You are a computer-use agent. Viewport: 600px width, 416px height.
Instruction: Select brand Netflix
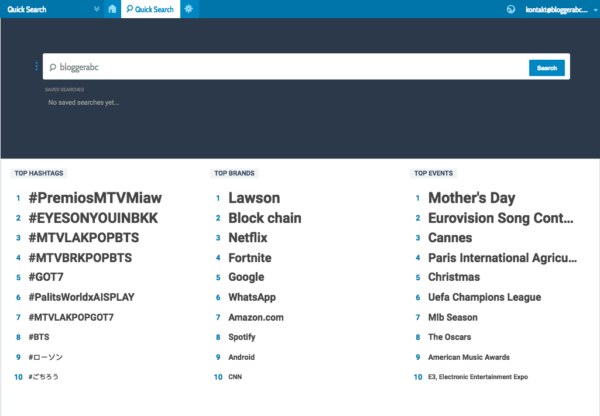248,238
